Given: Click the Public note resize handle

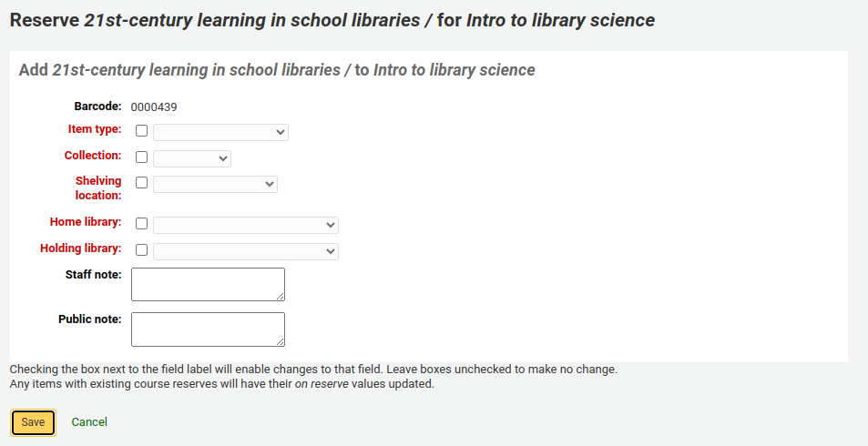Looking at the screenshot, I should [281, 341].
